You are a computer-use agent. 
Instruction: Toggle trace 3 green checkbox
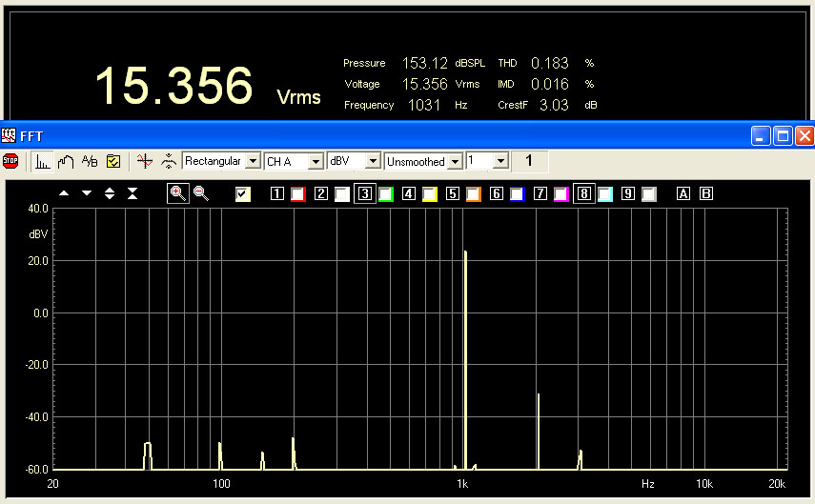coord(386,194)
